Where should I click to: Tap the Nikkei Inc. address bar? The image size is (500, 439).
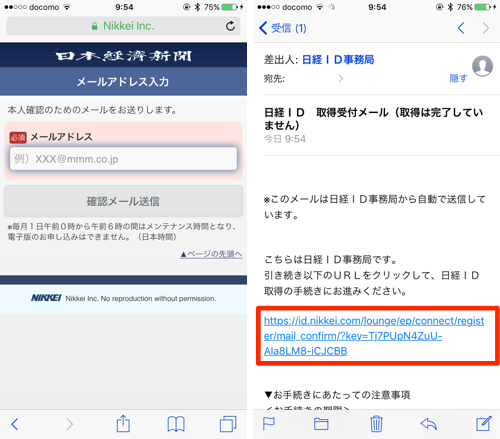pos(123,26)
